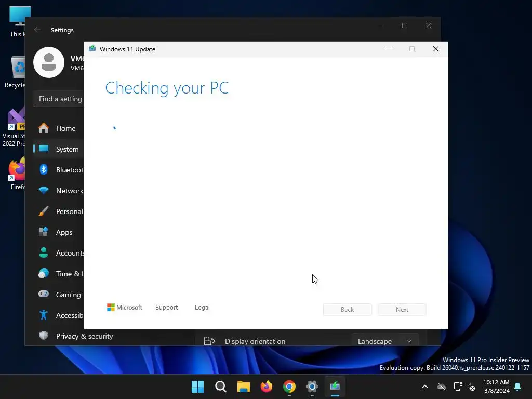Click the Windows 11 Update title bar icon
The image size is (532, 399).
pyautogui.click(x=92, y=49)
